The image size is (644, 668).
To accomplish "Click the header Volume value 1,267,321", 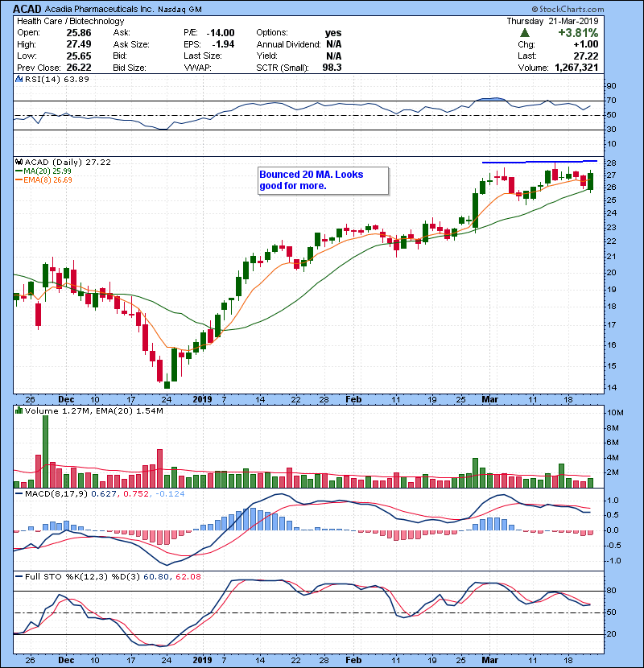I will pos(576,68).
